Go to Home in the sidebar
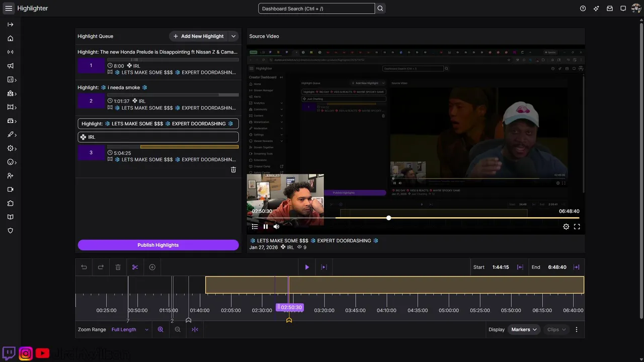 10,38
